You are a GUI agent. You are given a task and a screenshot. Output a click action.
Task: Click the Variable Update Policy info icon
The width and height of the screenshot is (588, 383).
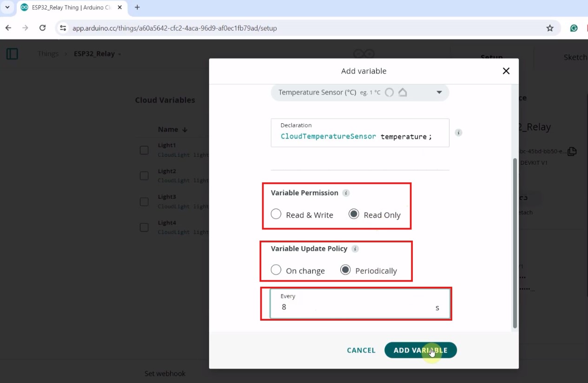click(355, 249)
